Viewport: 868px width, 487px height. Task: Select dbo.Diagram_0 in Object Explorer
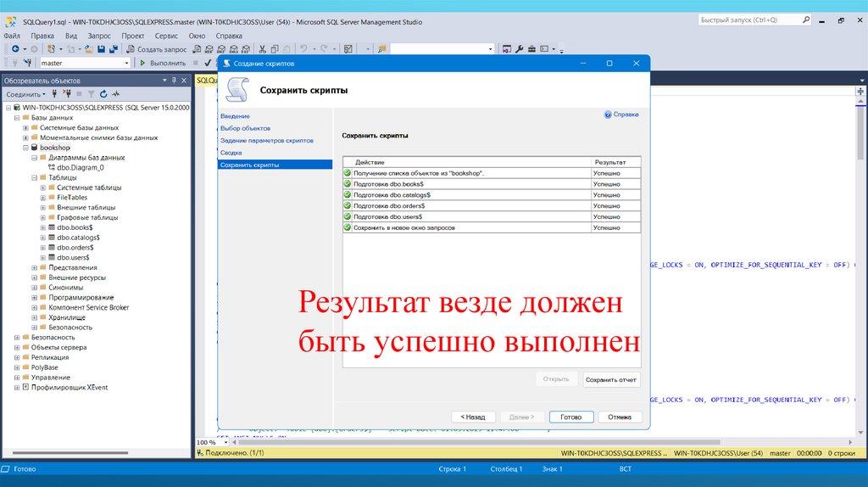(x=81, y=168)
